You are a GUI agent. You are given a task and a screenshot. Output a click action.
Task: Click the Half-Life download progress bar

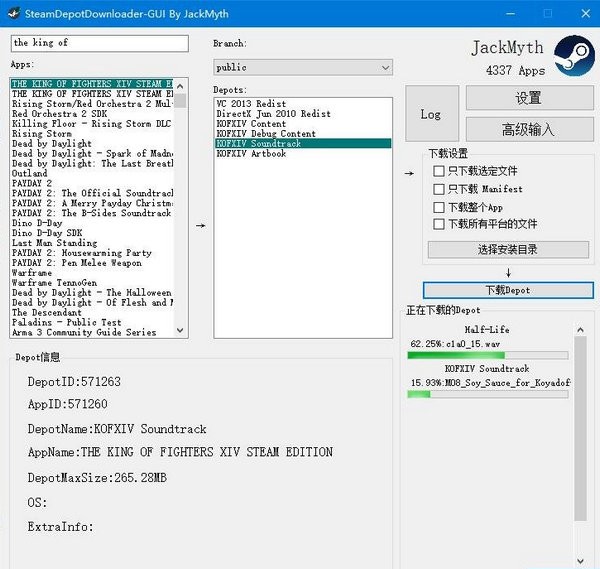coord(487,355)
